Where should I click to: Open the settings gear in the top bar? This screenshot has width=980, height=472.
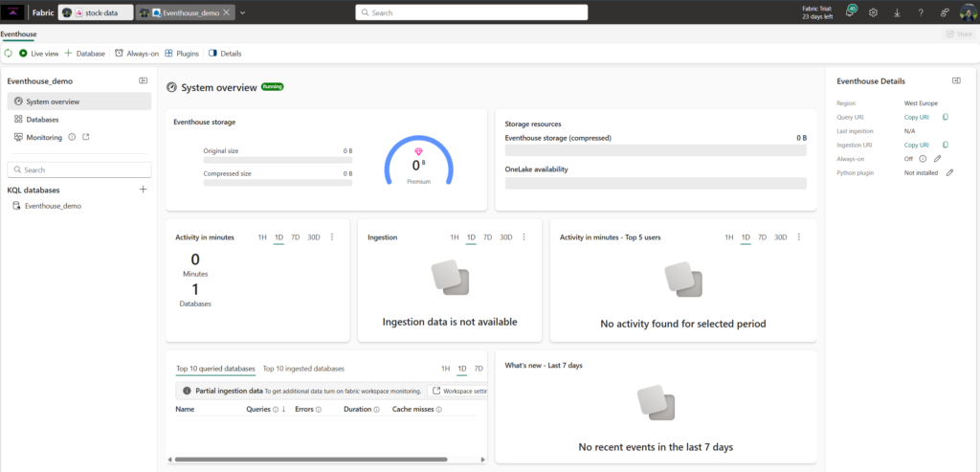(873, 12)
